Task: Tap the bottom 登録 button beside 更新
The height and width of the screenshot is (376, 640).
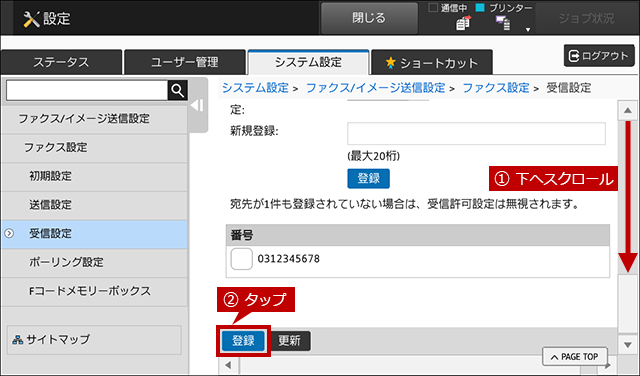Action: [x=243, y=340]
